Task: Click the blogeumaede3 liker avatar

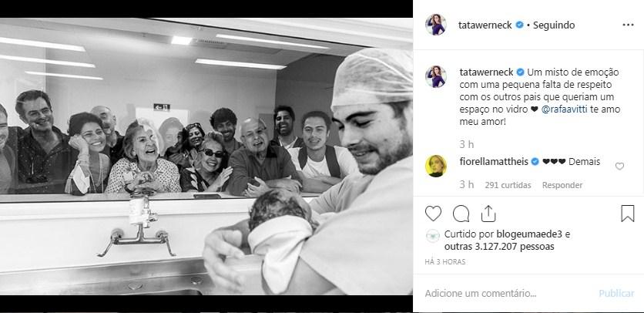Action: [x=432, y=236]
